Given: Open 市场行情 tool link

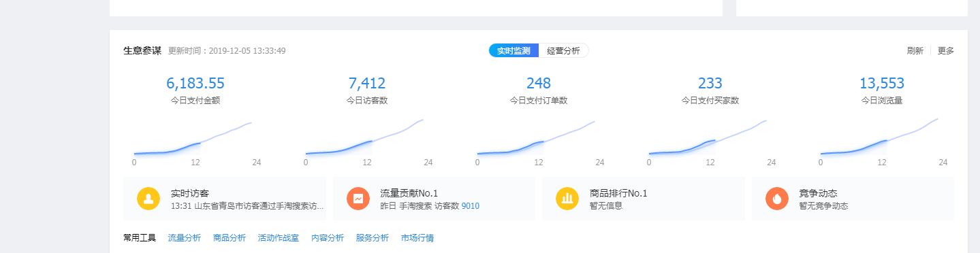Looking at the screenshot, I should [417, 238].
